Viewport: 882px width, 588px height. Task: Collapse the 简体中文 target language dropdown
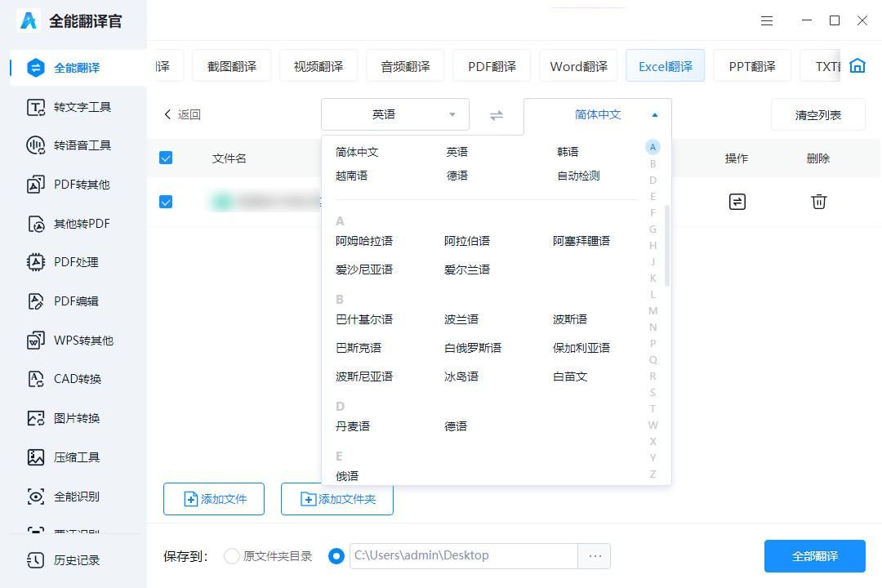[597, 115]
